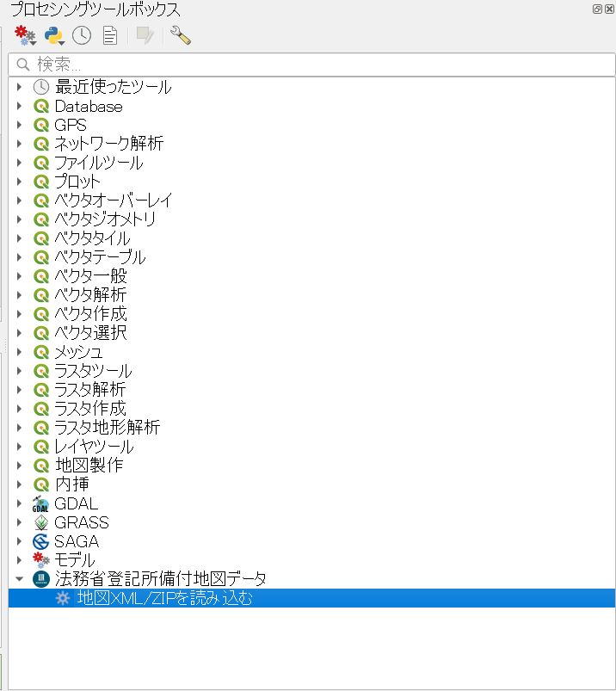Screen dimensions: 616x691
Task: Select the ラスタ解析 tree row
Action: pyautogui.click(x=311, y=390)
